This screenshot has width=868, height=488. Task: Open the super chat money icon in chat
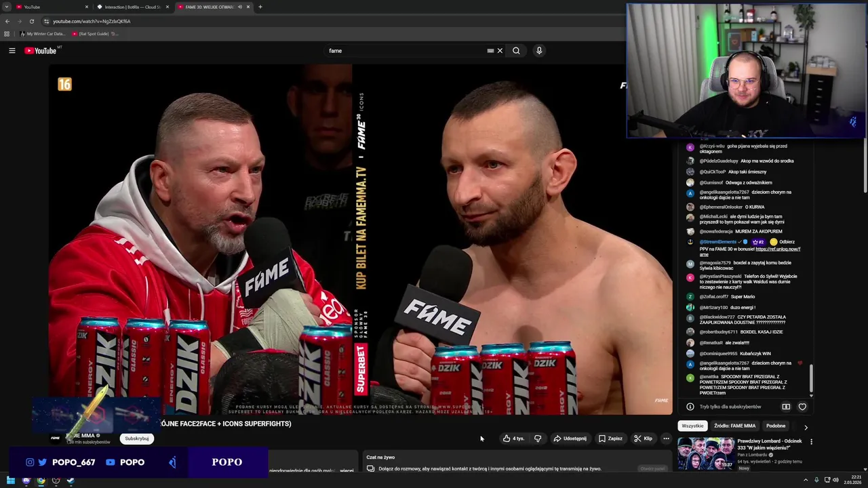click(786, 407)
